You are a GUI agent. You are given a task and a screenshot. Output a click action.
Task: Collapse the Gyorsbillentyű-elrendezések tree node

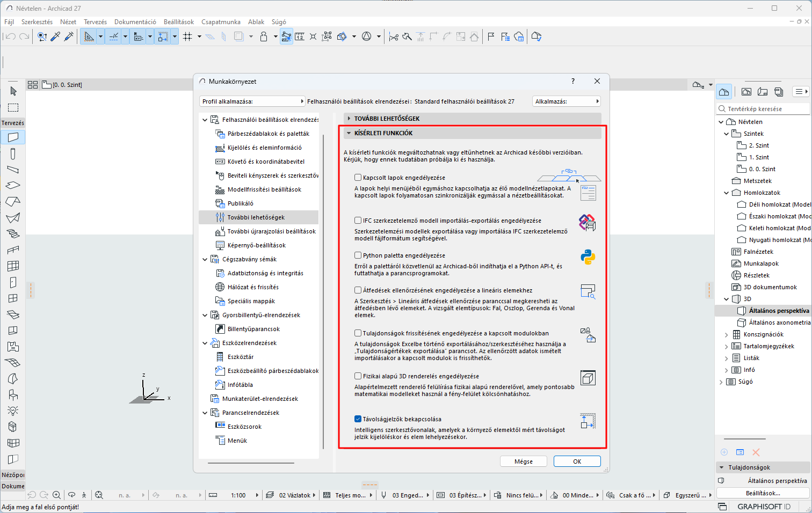[x=205, y=315]
